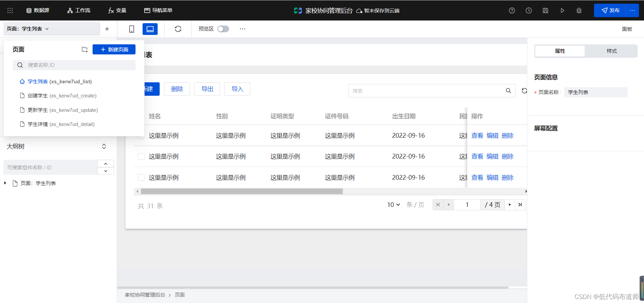Click the 页面 breadcrumb item

(180, 295)
